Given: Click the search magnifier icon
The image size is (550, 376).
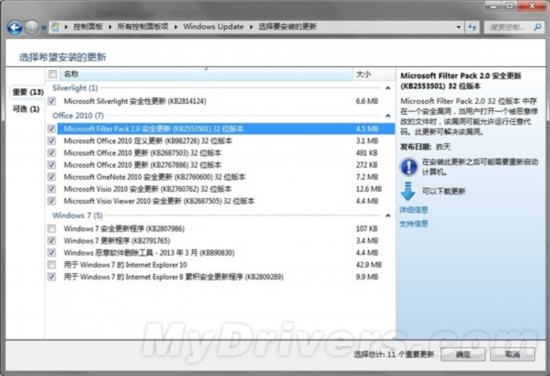Looking at the screenshot, I should 537,27.
